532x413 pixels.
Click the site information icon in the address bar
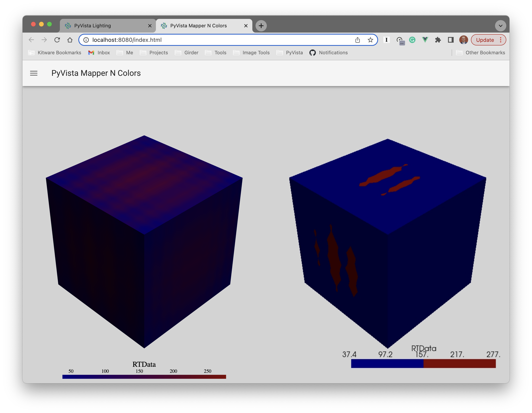(x=86, y=40)
